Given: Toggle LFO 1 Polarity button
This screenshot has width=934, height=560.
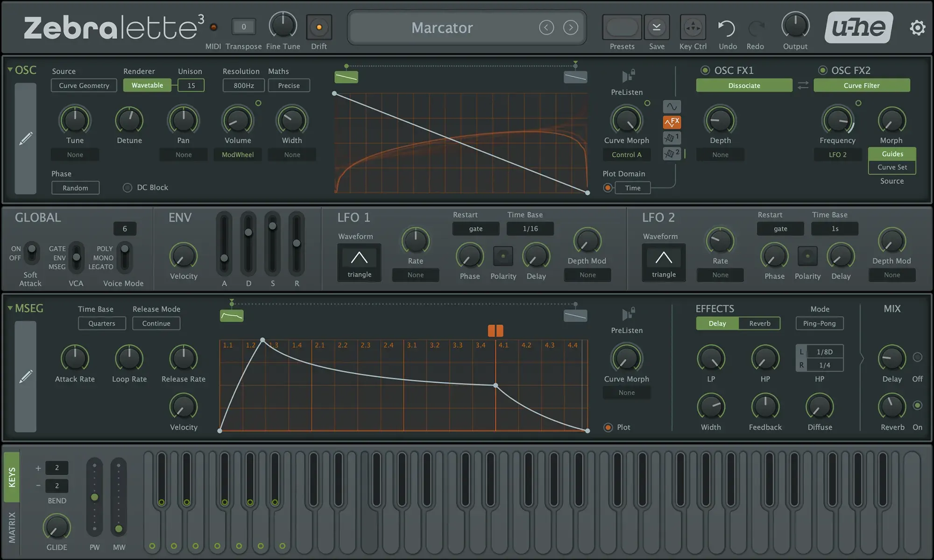Looking at the screenshot, I should tap(503, 256).
